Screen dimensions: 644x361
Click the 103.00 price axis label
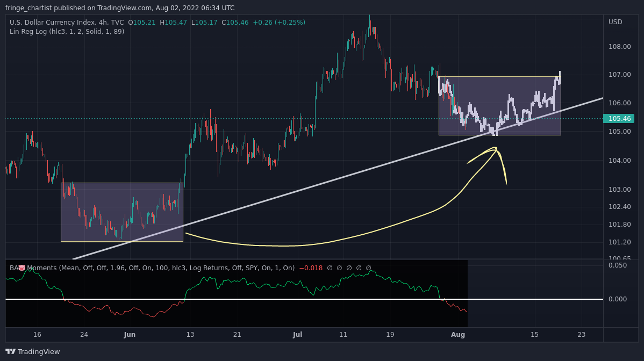click(619, 190)
